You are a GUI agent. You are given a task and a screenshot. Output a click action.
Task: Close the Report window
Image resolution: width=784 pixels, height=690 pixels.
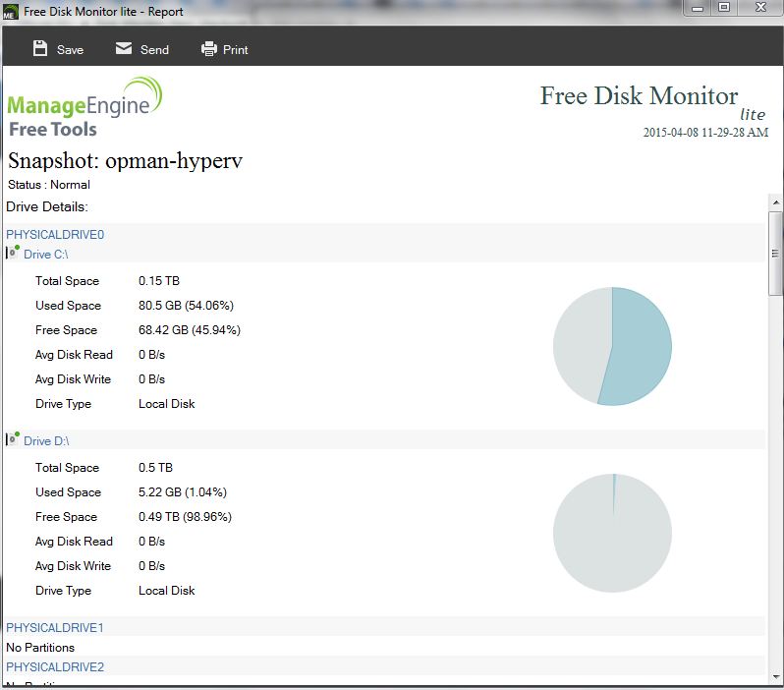[760, 8]
